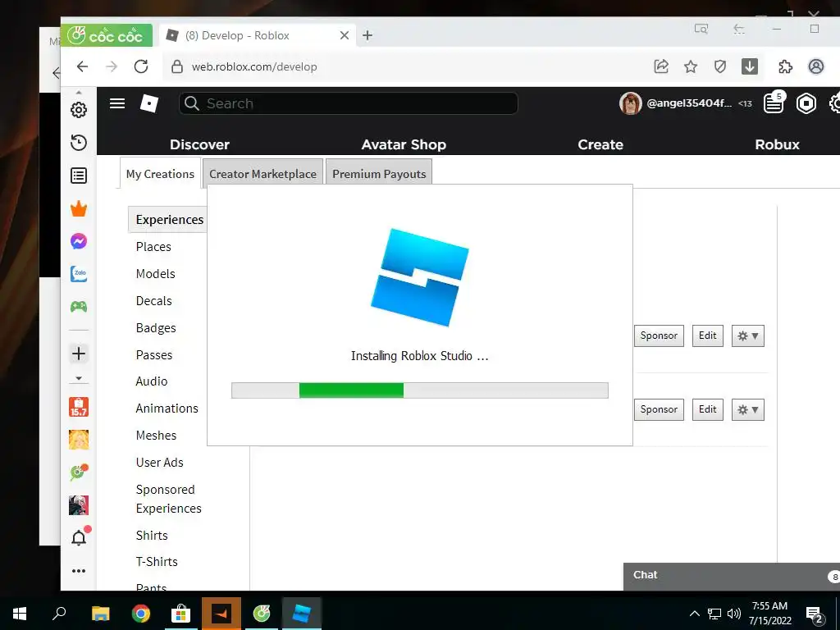Open the 15.7 shopping sidebar shortcut

point(79,407)
